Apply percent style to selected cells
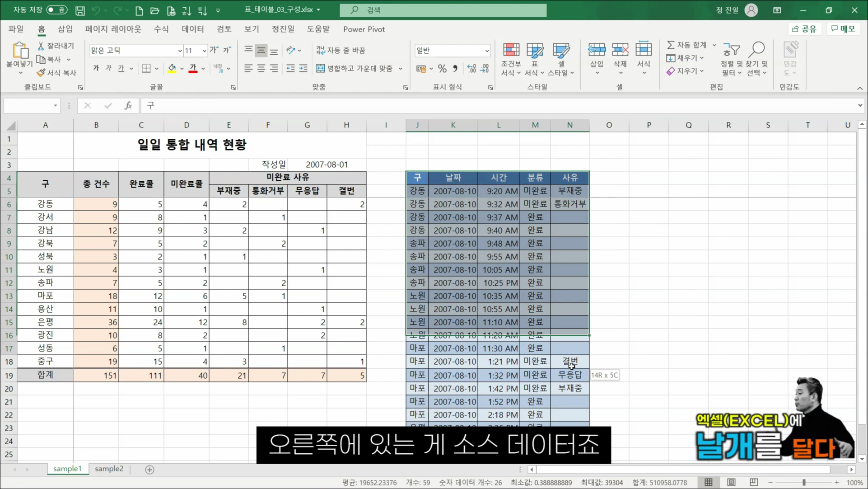This screenshot has height=489, width=868. click(x=442, y=68)
